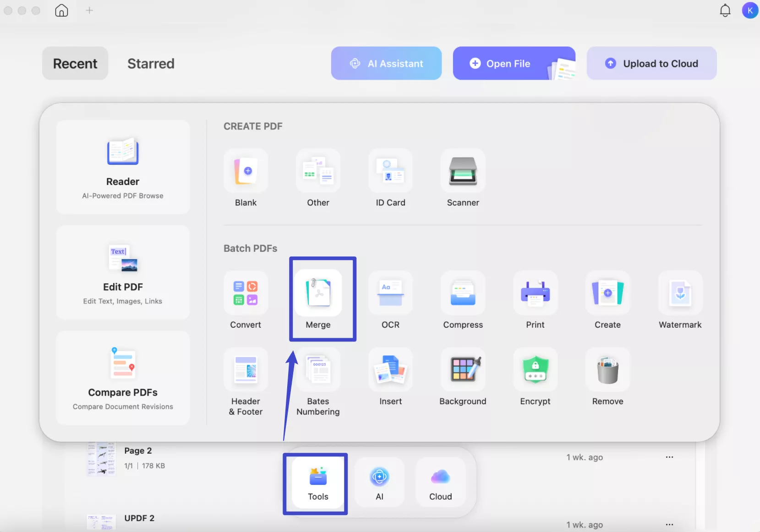Click the Open File button
760x532 pixels.
(514, 63)
